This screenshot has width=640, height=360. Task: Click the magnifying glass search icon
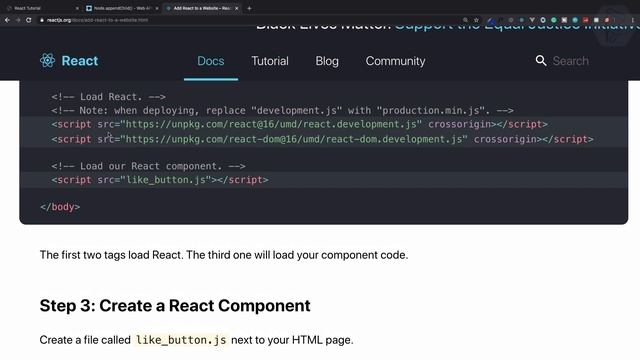541,60
